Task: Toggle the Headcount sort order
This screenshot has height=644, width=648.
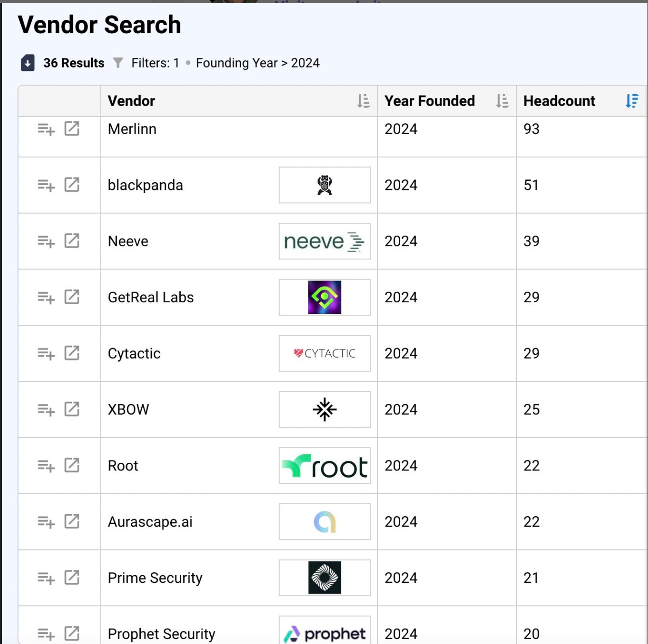Action: pyautogui.click(x=632, y=101)
